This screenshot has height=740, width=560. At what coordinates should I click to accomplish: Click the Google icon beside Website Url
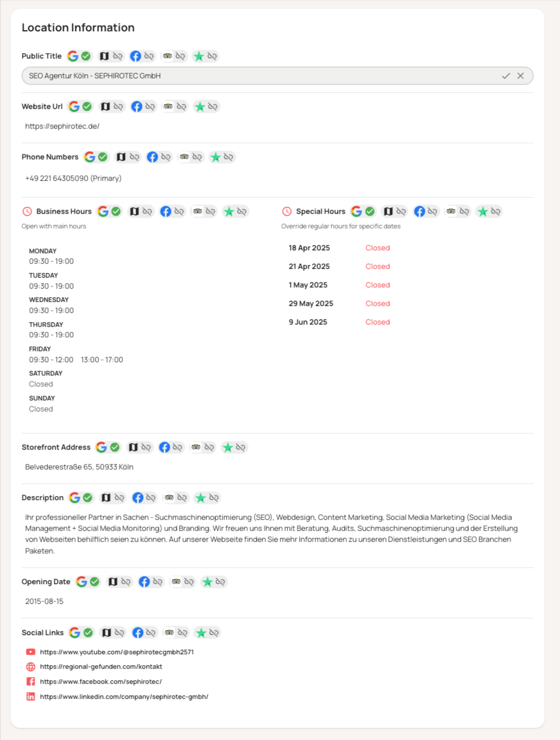[x=74, y=107]
